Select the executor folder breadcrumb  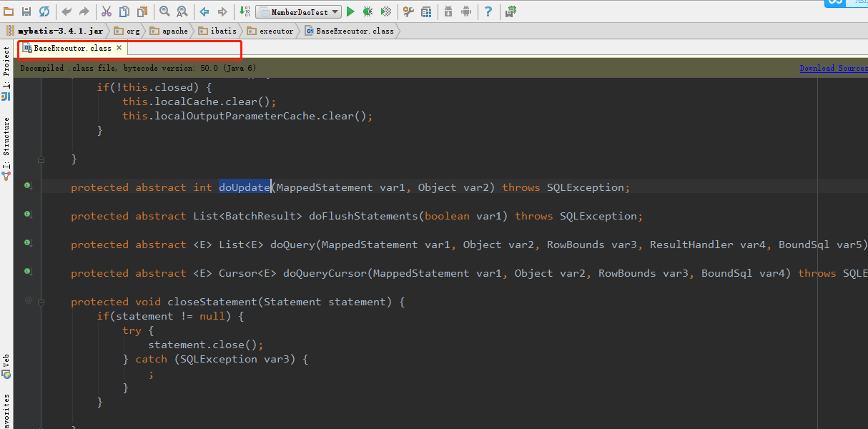270,31
